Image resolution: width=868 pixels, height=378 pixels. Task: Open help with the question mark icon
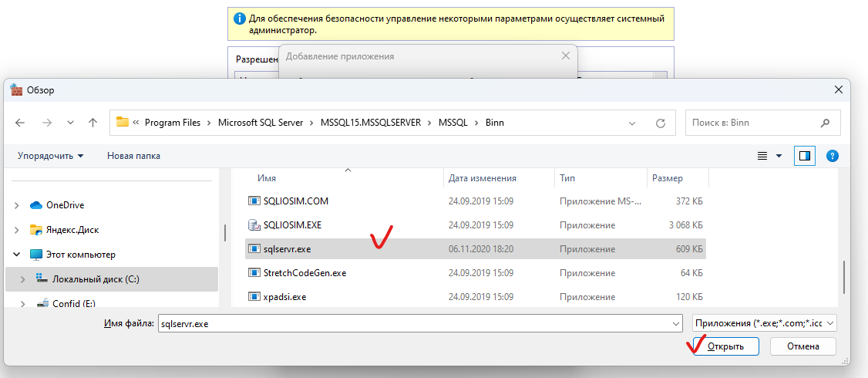coord(832,157)
